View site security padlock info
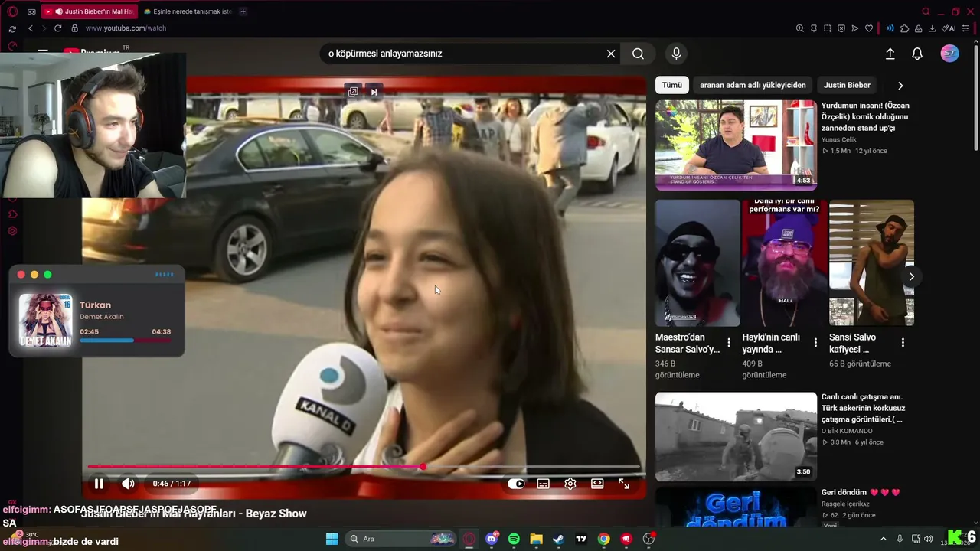 (x=74, y=28)
